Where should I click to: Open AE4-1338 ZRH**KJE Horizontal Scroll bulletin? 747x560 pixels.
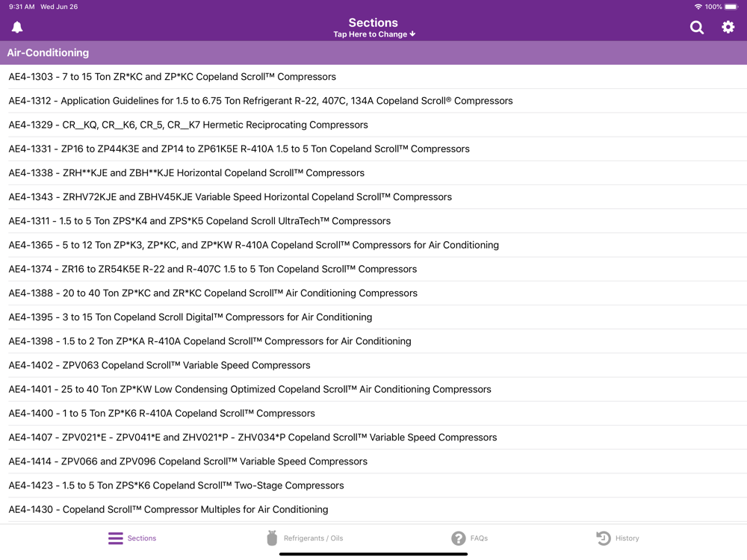pos(373,173)
